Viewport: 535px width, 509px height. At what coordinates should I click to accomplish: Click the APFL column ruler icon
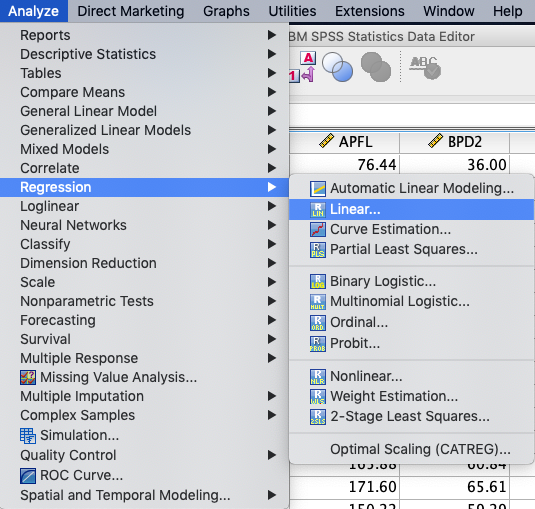coord(327,141)
